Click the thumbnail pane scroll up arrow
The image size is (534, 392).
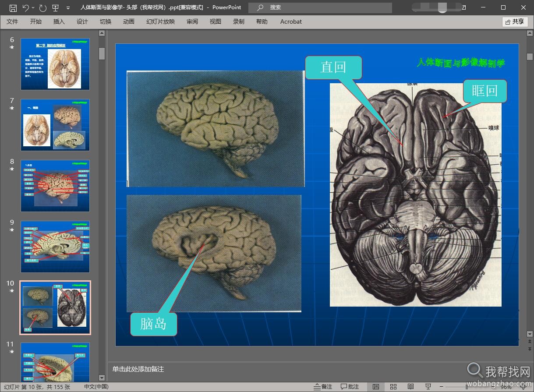(102, 33)
